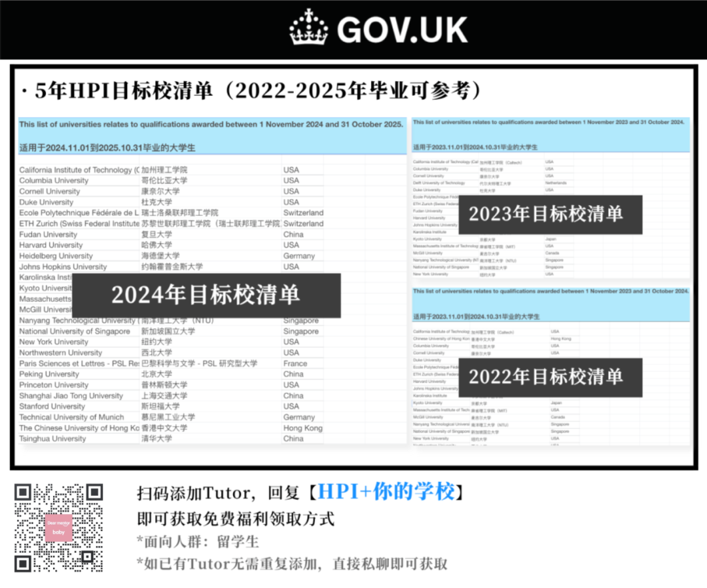
Task: Click Germany cell in Heidelberg row
Action: (x=299, y=255)
